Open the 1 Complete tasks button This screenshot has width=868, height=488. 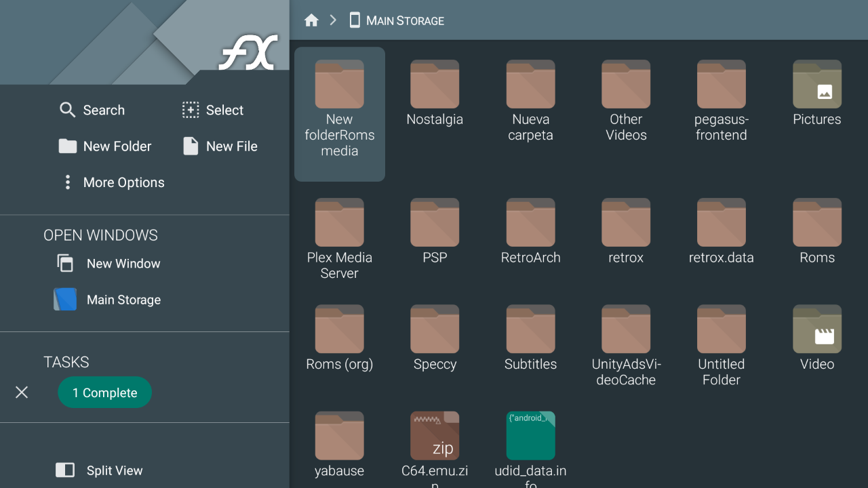click(105, 392)
